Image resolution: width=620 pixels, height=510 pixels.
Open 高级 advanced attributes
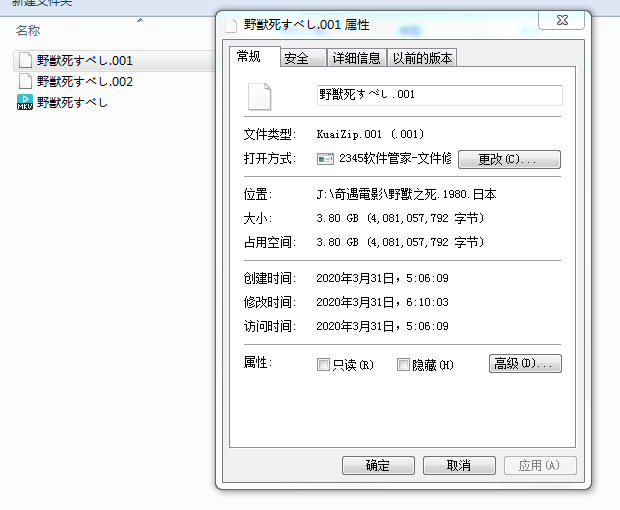point(525,364)
